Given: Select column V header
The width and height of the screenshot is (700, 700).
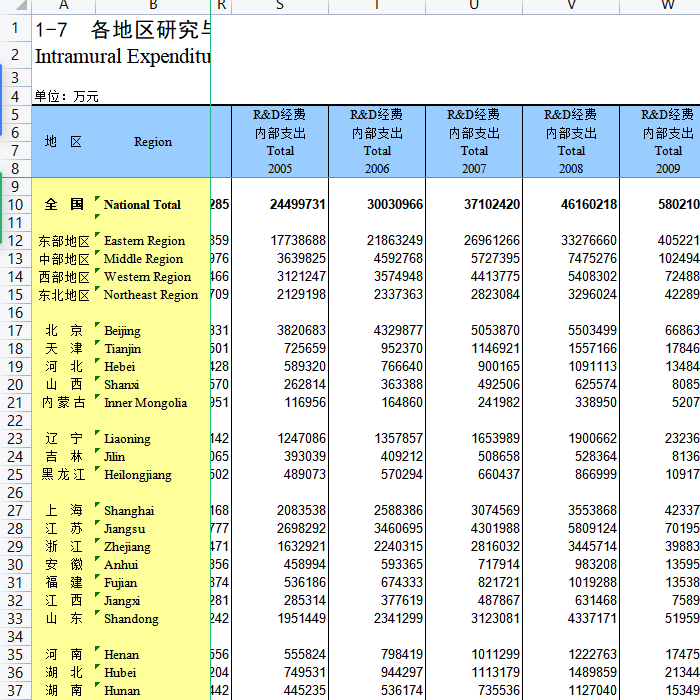Looking at the screenshot, I should [x=571, y=6].
